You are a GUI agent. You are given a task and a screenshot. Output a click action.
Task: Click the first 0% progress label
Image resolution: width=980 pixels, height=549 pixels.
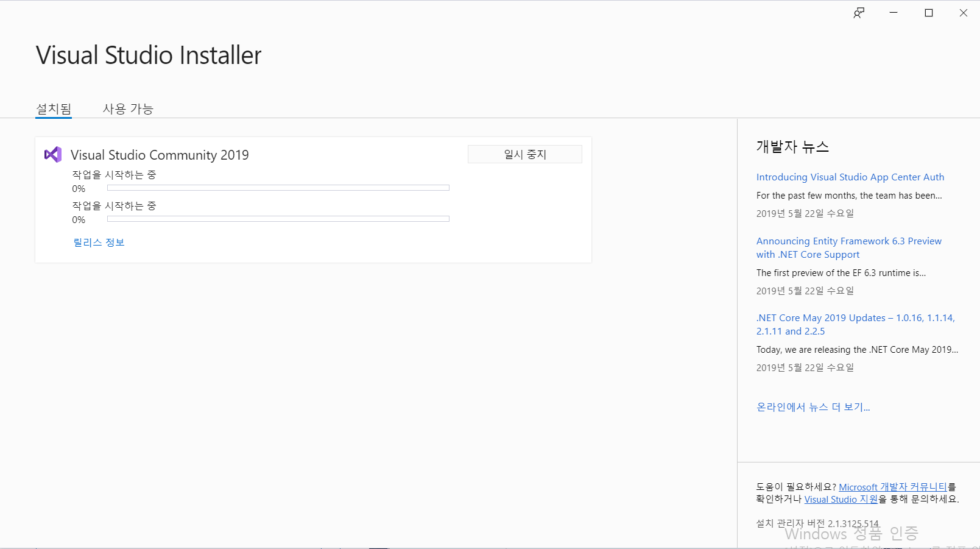(x=79, y=189)
